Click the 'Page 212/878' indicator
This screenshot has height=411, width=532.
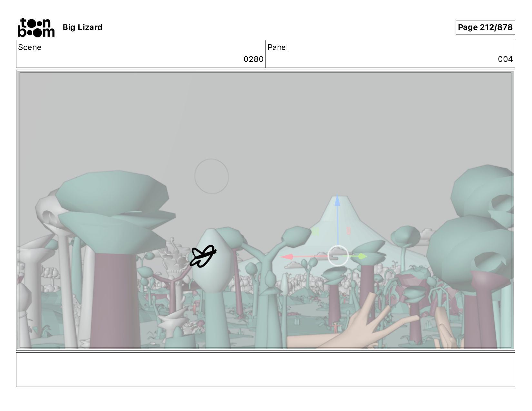click(485, 27)
